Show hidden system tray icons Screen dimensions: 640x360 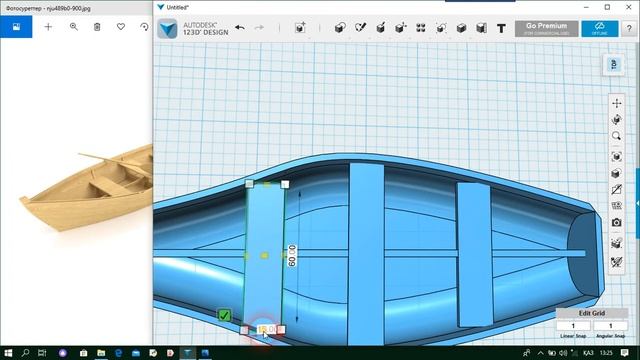[x=540, y=353]
